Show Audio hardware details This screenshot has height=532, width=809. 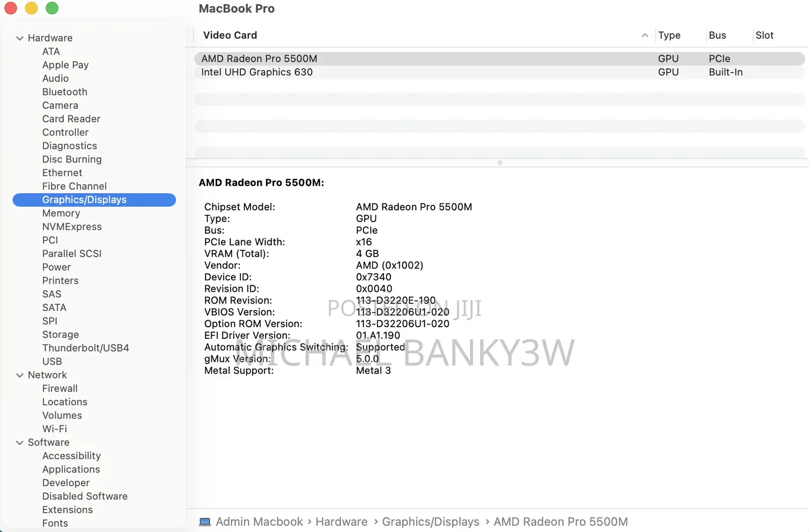pyautogui.click(x=55, y=78)
